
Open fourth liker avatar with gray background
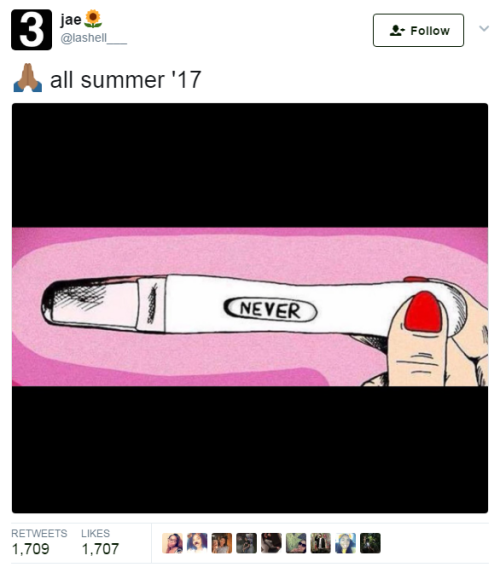(x=246, y=543)
